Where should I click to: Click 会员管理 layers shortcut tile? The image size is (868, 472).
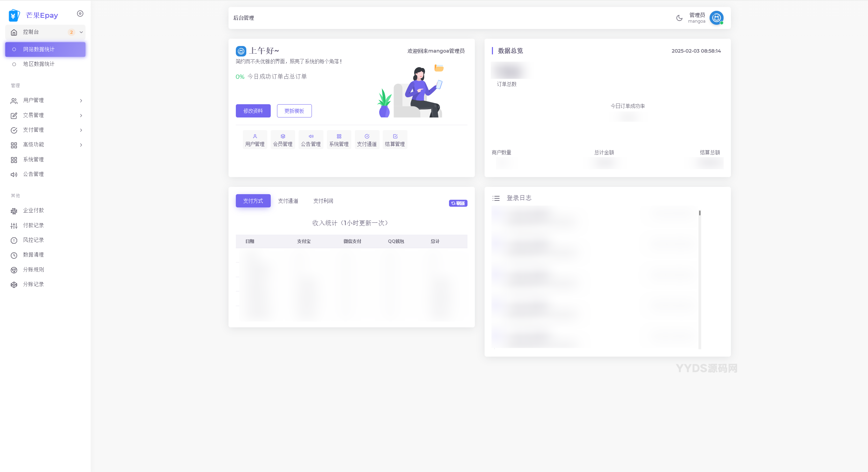(x=283, y=140)
